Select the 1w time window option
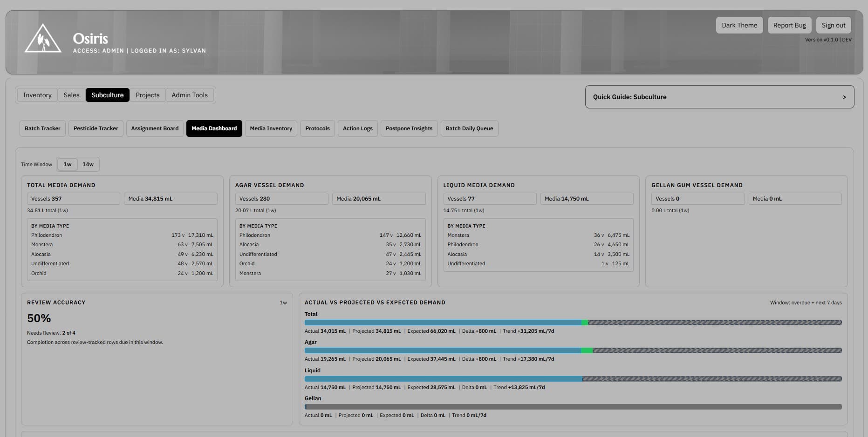This screenshot has height=437, width=868. point(67,164)
